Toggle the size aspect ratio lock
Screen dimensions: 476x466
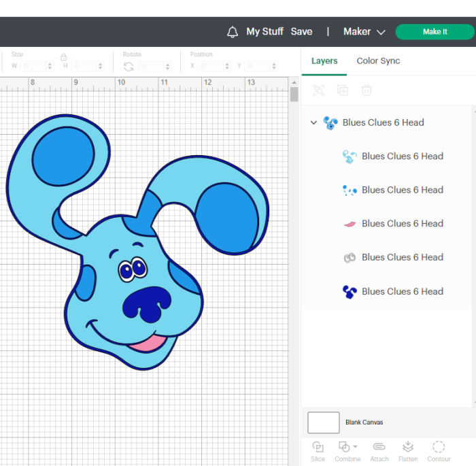coord(63,57)
